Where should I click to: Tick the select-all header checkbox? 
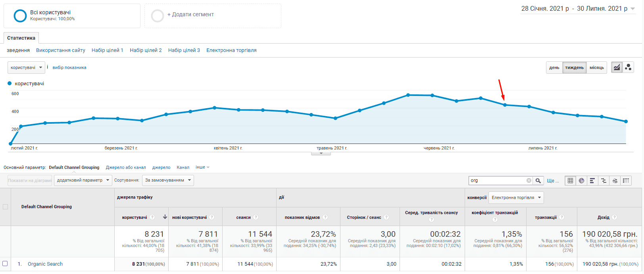click(5, 207)
